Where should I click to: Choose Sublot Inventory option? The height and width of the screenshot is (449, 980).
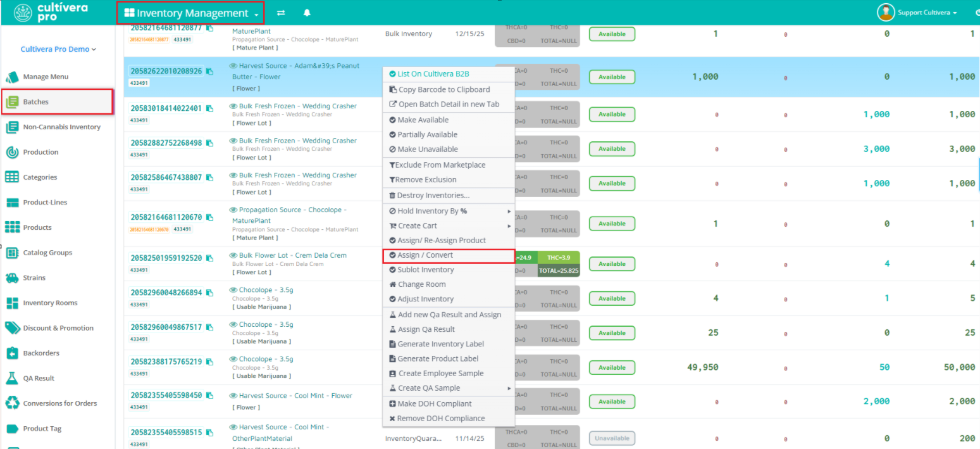point(449,270)
